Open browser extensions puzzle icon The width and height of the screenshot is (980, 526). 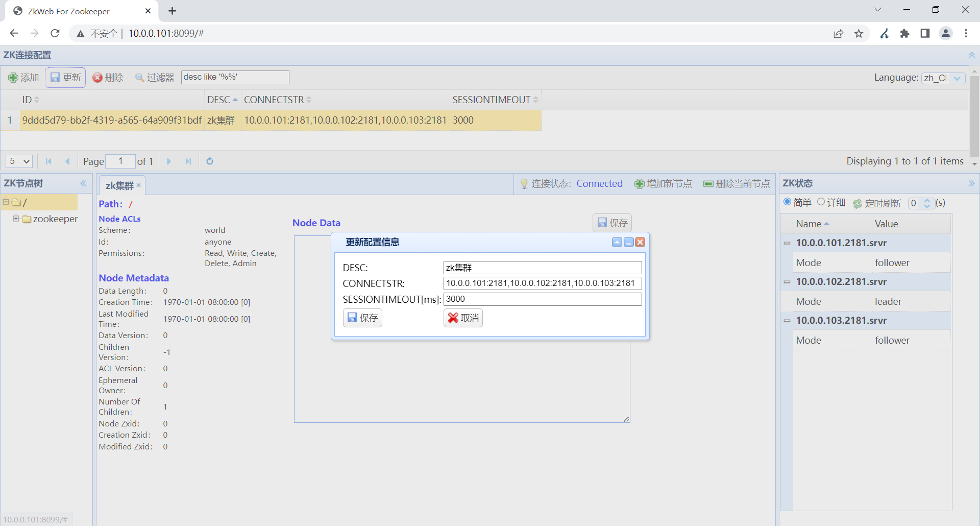tap(905, 34)
